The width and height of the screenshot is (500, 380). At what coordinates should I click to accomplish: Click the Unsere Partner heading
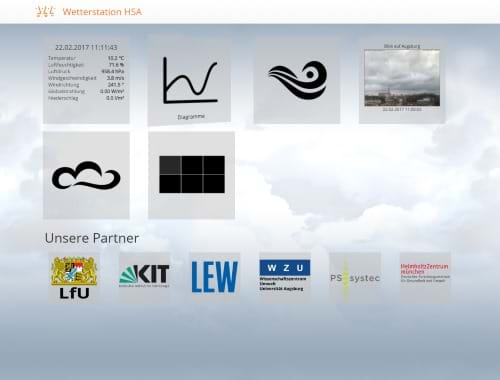point(92,238)
